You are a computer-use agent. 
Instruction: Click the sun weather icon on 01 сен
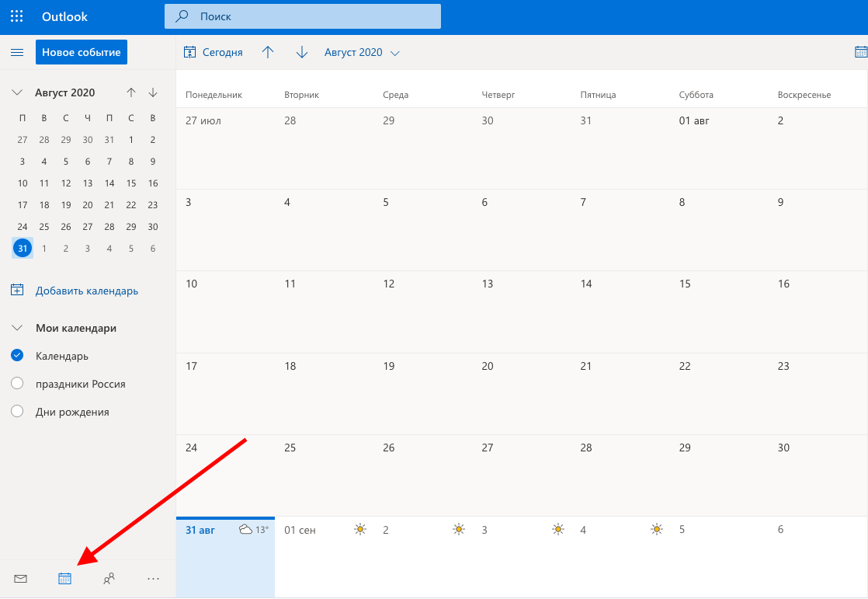pyautogui.click(x=360, y=529)
